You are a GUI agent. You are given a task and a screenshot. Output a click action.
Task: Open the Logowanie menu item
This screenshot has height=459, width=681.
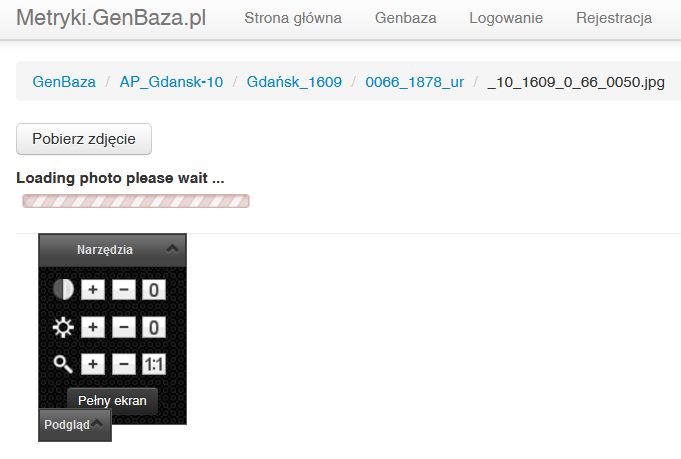tap(506, 18)
